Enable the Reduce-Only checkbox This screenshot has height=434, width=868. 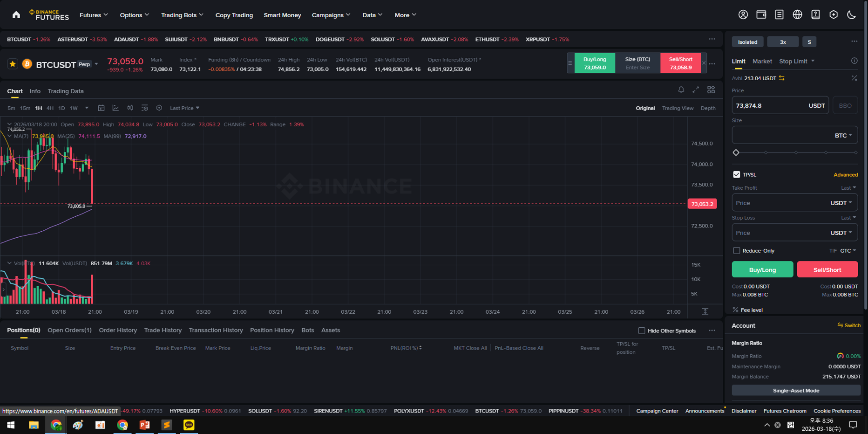pyautogui.click(x=737, y=251)
